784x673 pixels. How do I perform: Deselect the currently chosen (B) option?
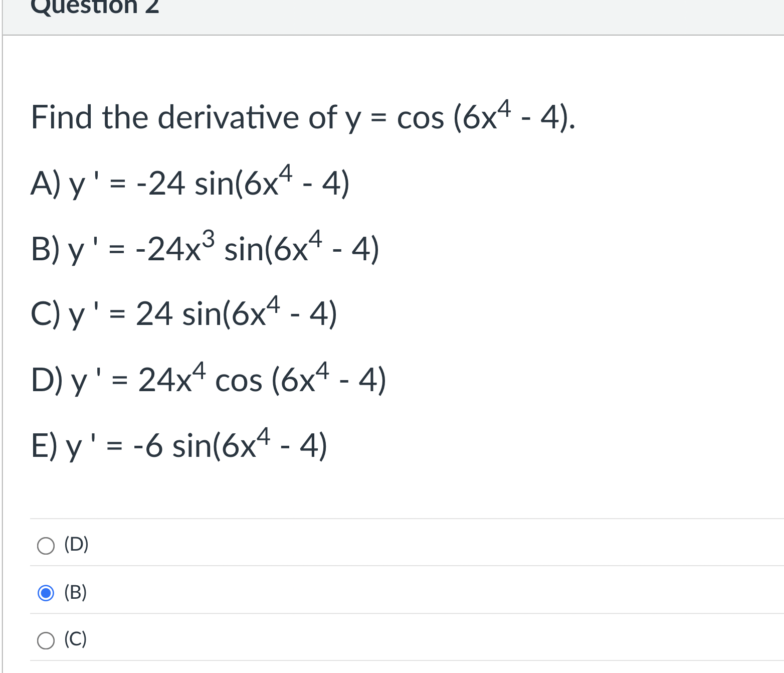pyautogui.click(x=46, y=594)
